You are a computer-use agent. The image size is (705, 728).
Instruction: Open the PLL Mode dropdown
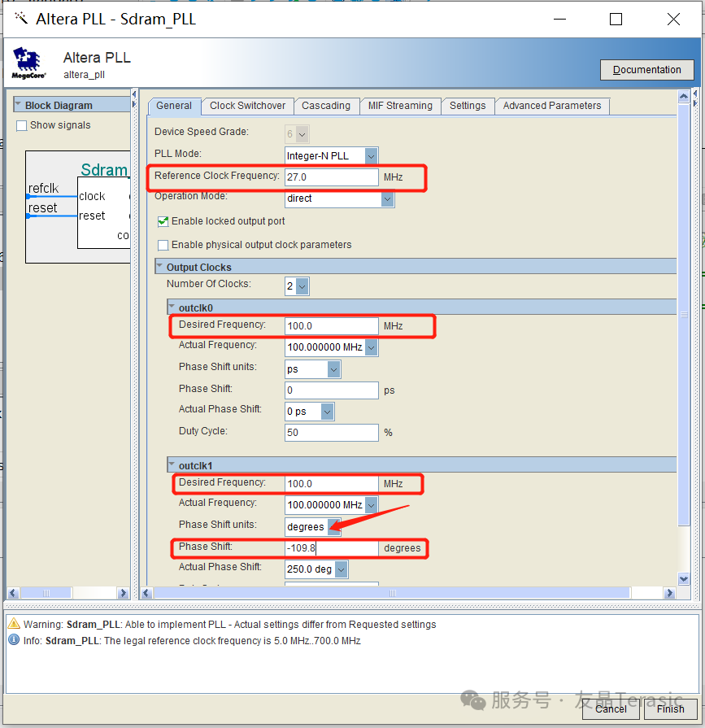point(371,155)
